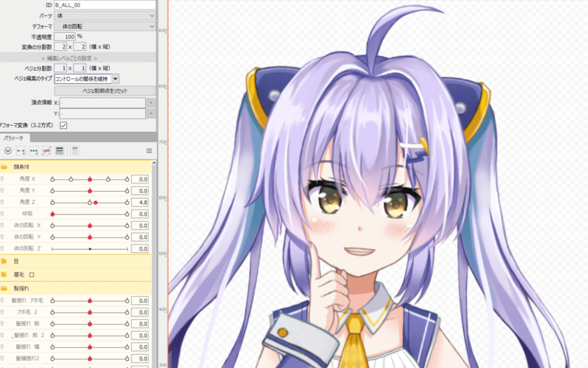Open the parameter palette hamburger menu

(x=149, y=151)
